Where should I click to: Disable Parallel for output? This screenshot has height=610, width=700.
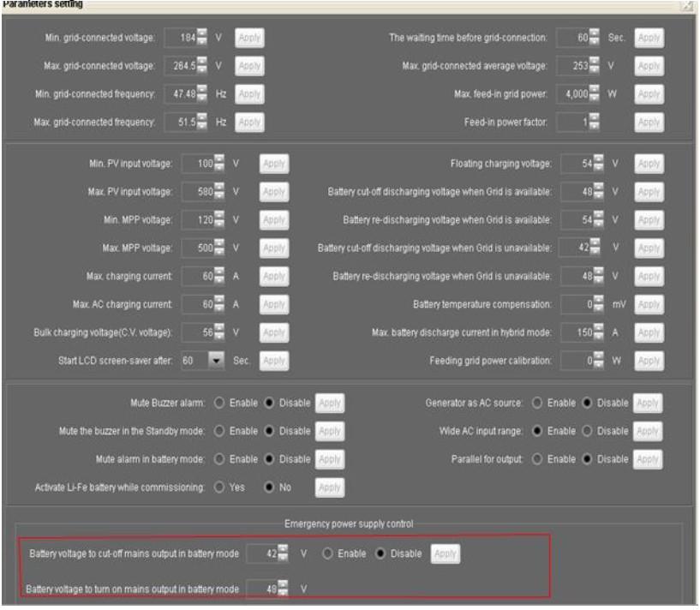click(x=588, y=459)
